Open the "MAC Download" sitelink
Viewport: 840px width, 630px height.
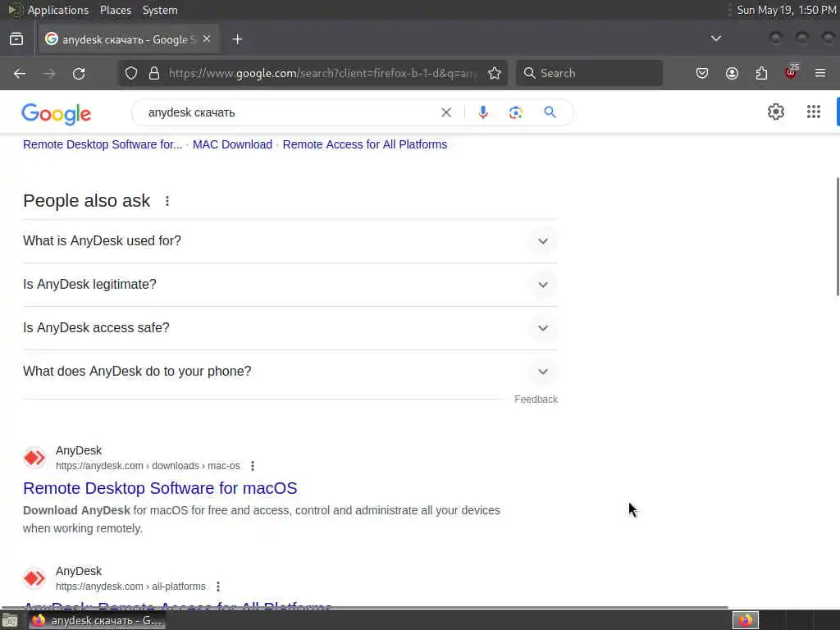pos(232,144)
